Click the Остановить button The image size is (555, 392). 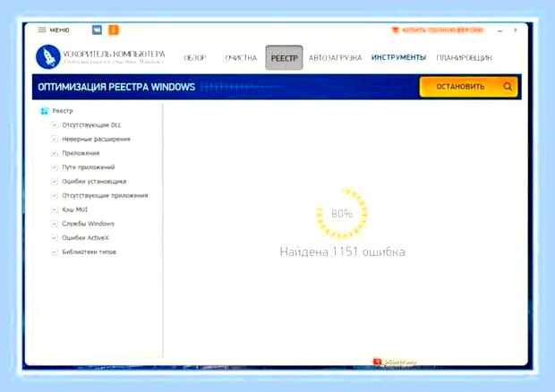click(468, 87)
